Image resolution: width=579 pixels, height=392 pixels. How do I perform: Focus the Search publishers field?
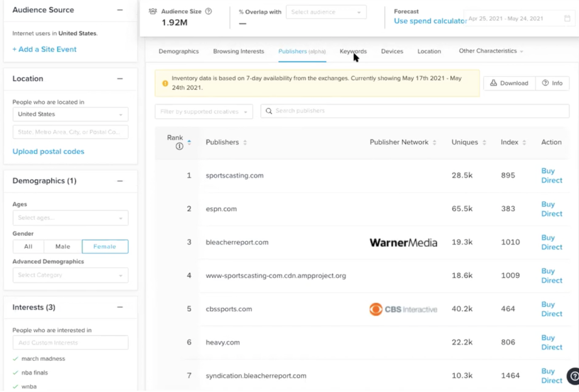click(414, 111)
